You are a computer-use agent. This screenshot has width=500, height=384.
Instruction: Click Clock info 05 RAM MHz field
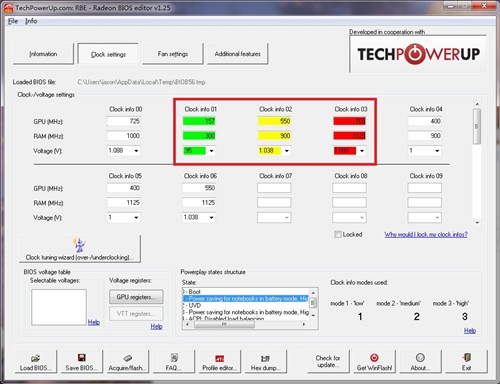(x=124, y=202)
